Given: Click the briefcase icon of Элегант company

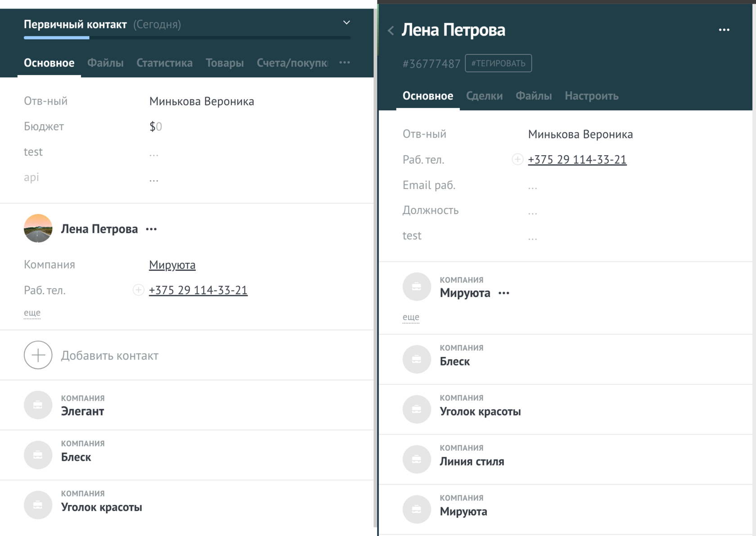Looking at the screenshot, I should pos(38,405).
